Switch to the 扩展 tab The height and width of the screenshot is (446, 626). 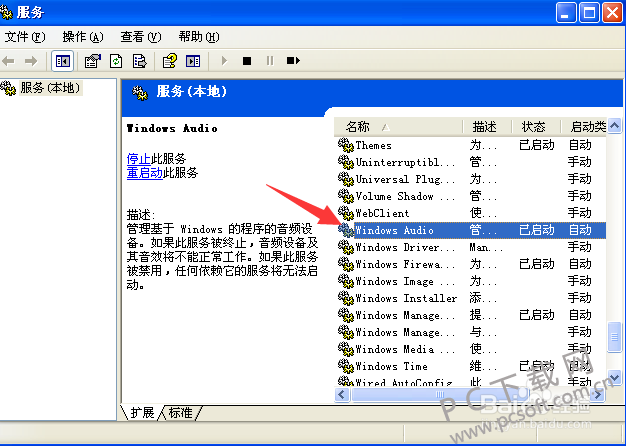142,412
